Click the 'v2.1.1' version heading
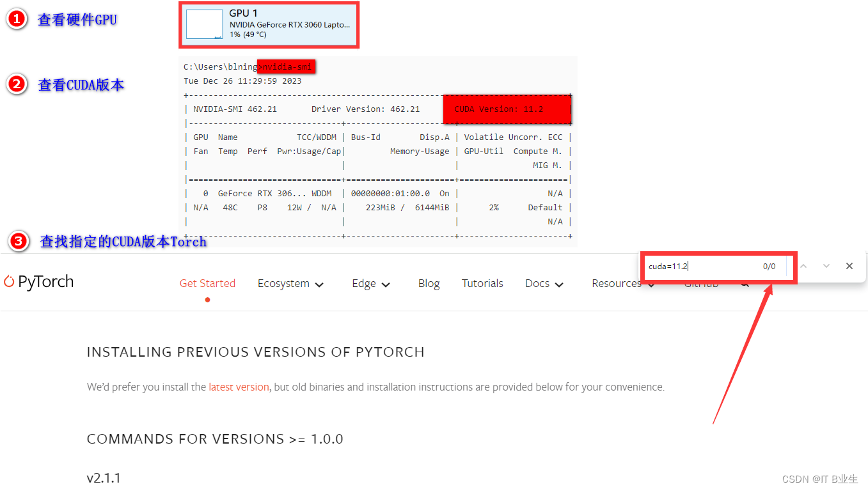Screen dimensions: 868x489 (104, 478)
